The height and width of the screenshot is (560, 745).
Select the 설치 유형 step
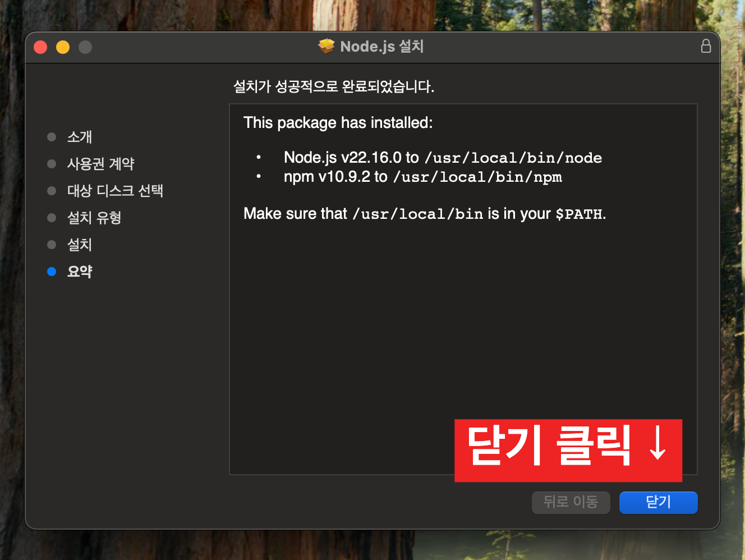pyautogui.click(x=94, y=218)
